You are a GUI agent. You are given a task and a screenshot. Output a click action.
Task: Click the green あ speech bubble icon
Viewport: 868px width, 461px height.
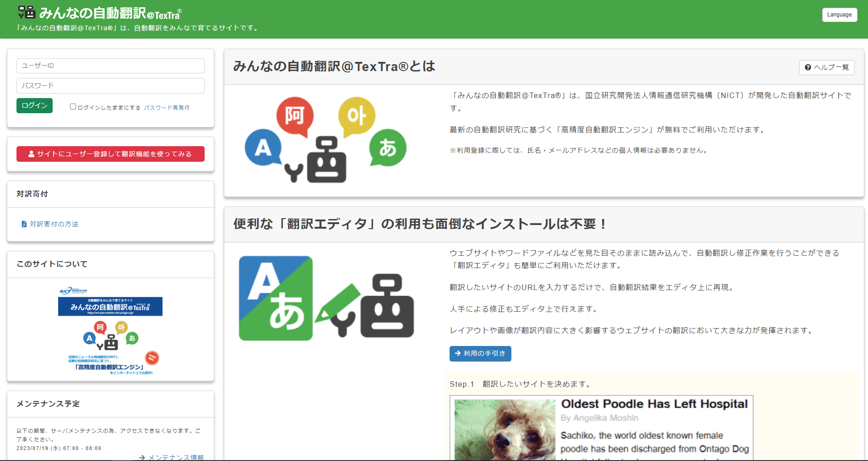pyautogui.click(x=388, y=148)
